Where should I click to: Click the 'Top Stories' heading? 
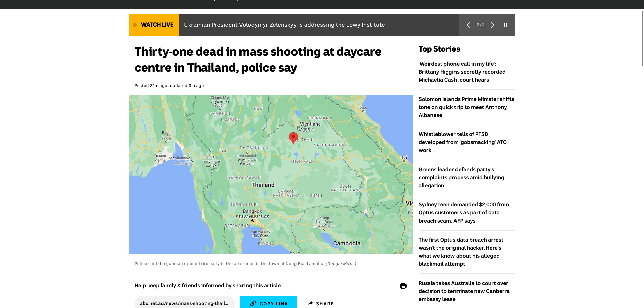pos(439,49)
